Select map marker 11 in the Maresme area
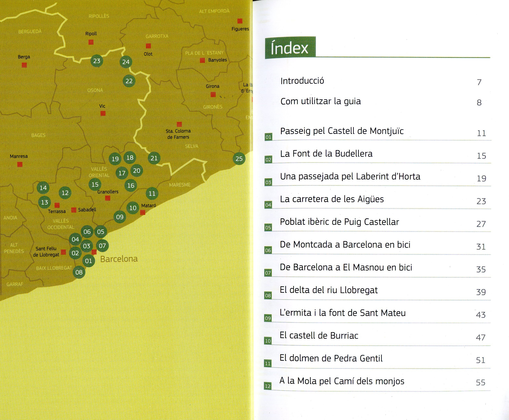The width and height of the screenshot is (509, 420). (x=152, y=193)
